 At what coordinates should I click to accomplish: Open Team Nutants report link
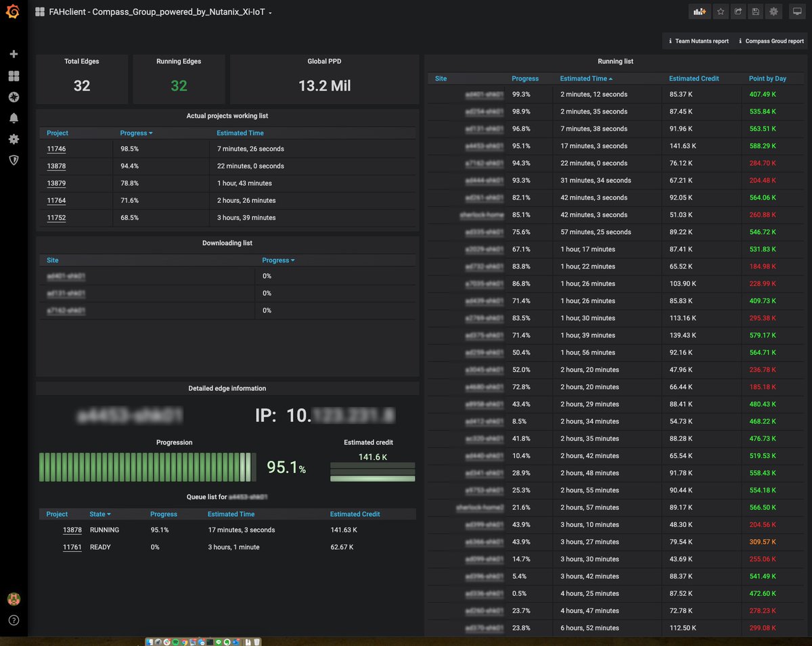click(698, 41)
